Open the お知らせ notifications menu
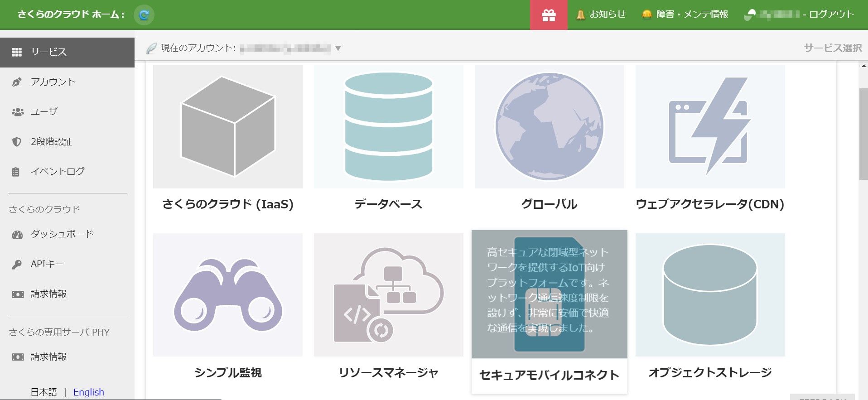 (x=601, y=14)
